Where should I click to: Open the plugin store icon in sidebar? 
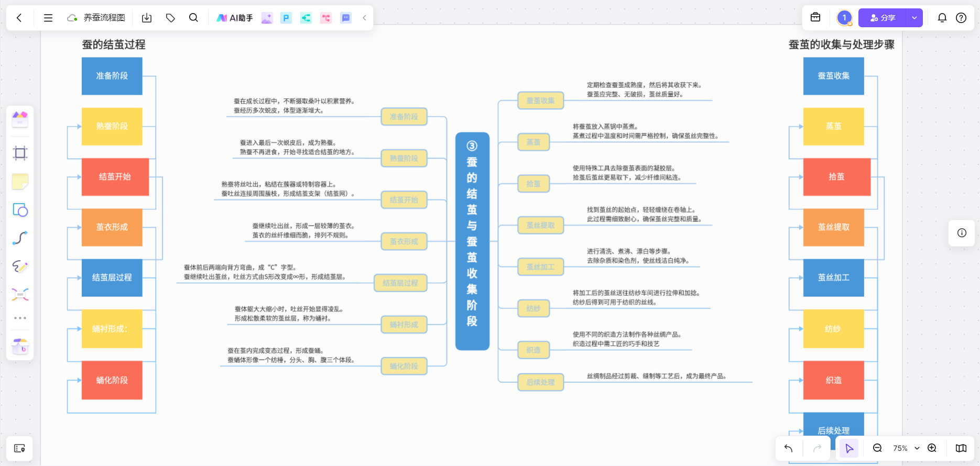[x=20, y=346]
